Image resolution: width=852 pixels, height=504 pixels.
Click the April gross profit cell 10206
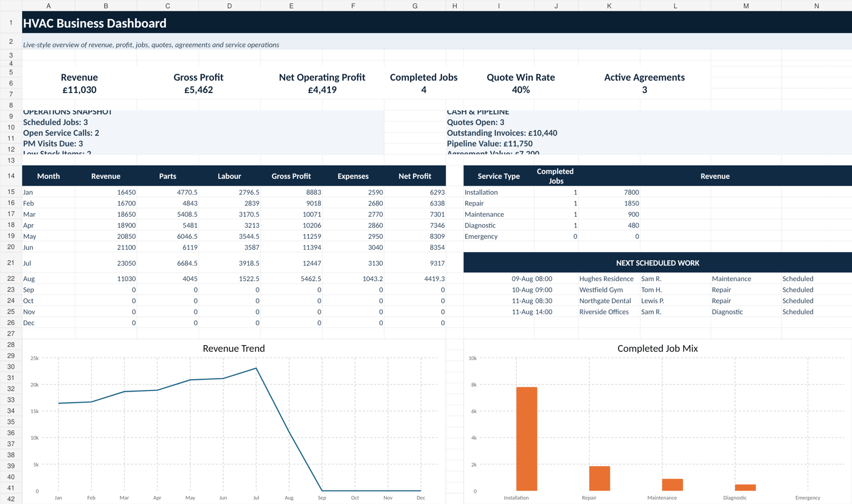(x=291, y=225)
